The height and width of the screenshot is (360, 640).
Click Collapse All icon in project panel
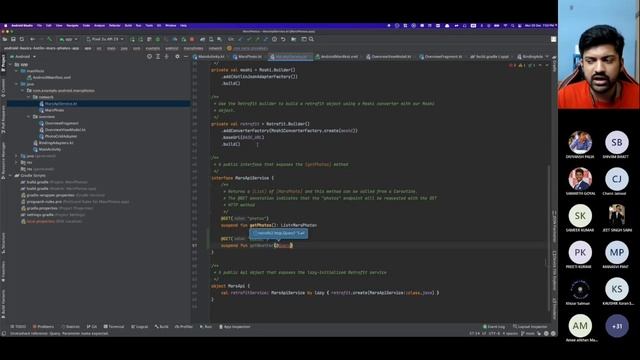(x=167, y=57)
